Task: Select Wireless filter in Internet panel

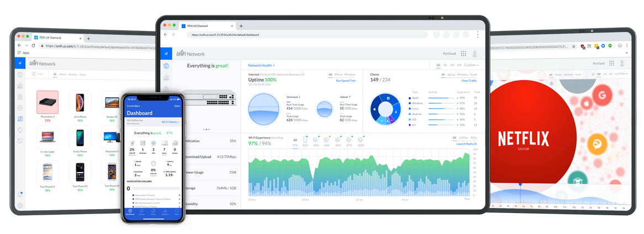Action: coord(350,75)
